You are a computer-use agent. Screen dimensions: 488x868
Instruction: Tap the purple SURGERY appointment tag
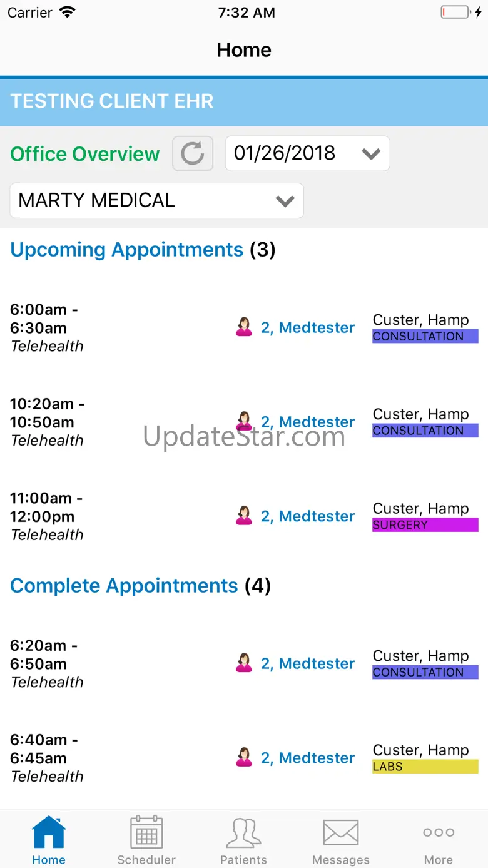click(425, 525)
